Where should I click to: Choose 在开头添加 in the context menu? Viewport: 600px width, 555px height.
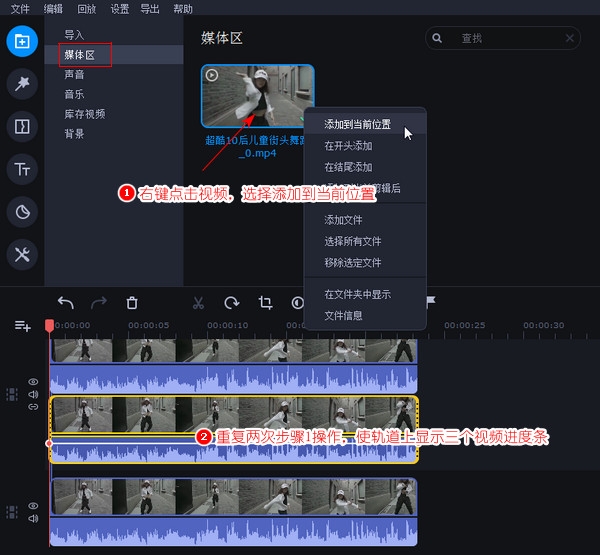pos(365,146)
